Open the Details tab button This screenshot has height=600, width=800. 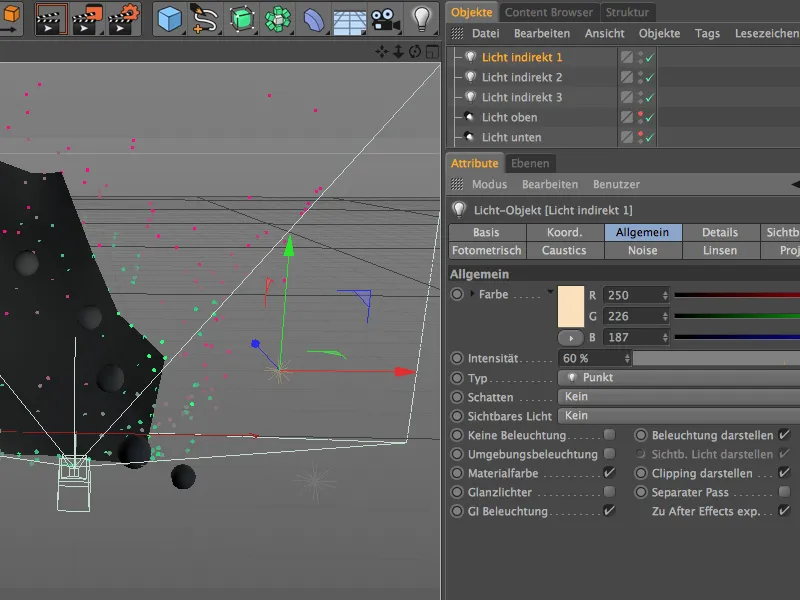click(x=719, y=232)
